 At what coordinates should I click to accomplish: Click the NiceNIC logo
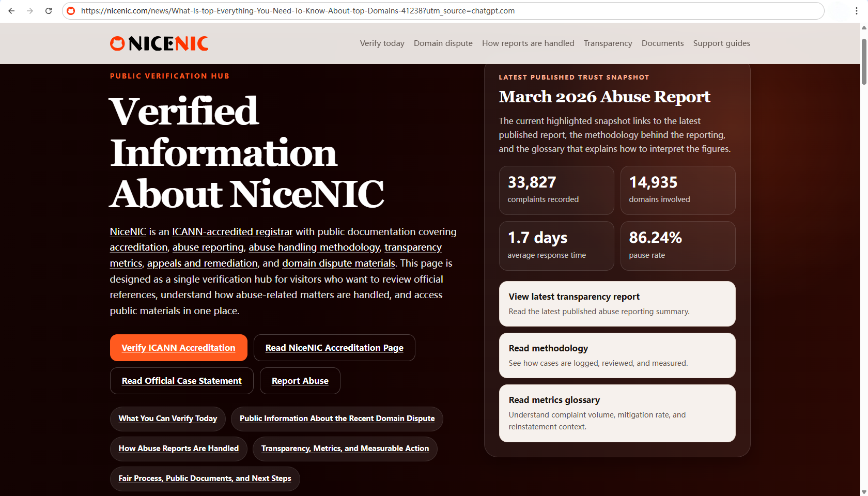pyautogui.click(x=159, y=43)
